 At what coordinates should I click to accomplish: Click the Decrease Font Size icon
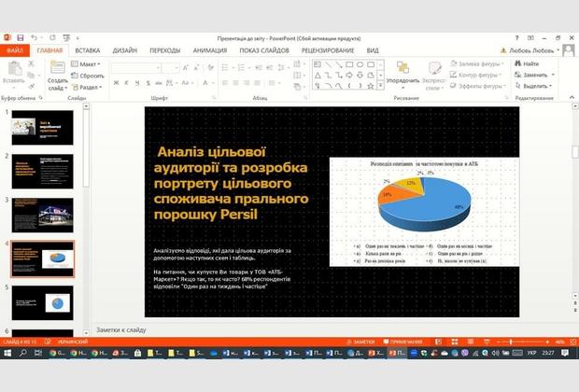pyautogui.click(x=196, y=67)
